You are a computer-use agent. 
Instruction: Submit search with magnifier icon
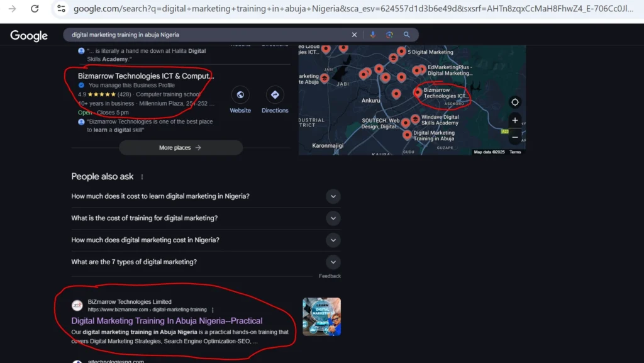click(x=406, y=35)
